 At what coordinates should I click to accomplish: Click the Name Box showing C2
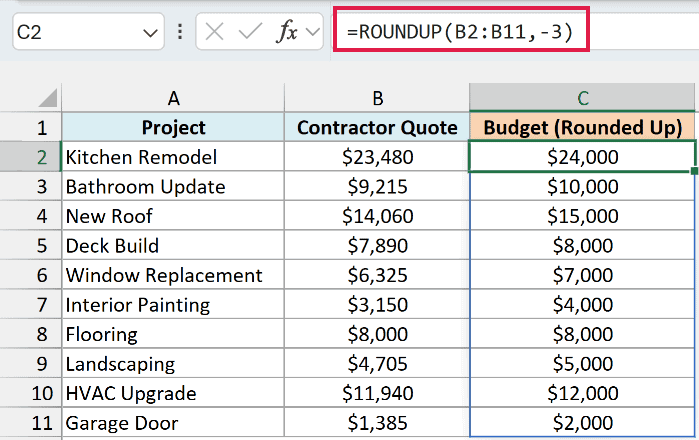(88, 32)
